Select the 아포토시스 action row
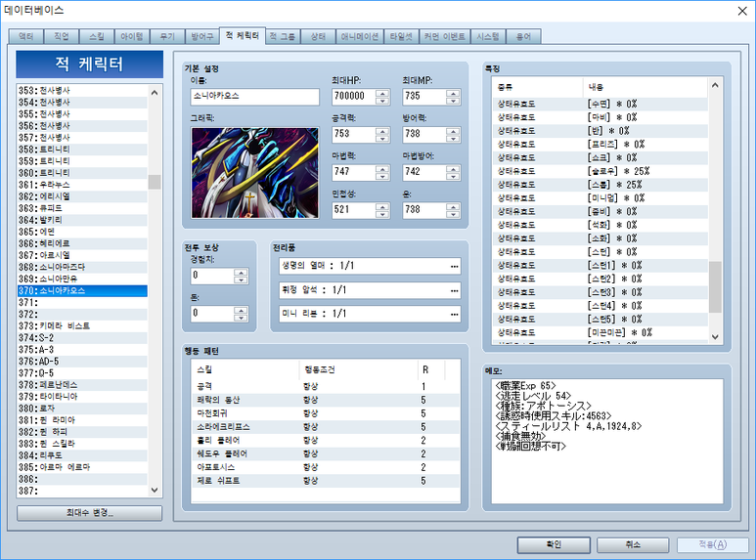This screenshot has width=756, height=560. point(326,467)
